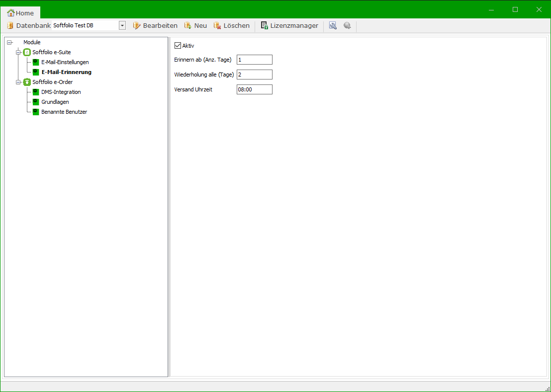Click the Neu toolbar button
Image resolution: width=551 pixels, height=392 pixels.
[195, 25]
